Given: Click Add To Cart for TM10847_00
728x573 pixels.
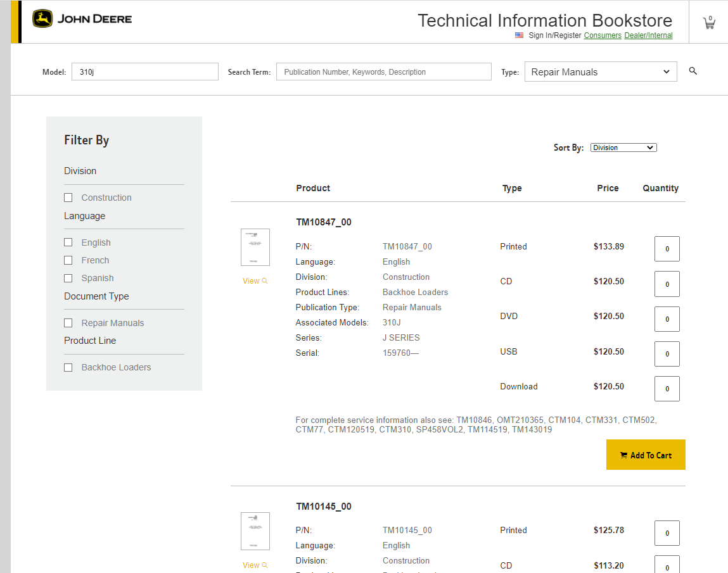Looking at the screenshot, I should (646, 455).
